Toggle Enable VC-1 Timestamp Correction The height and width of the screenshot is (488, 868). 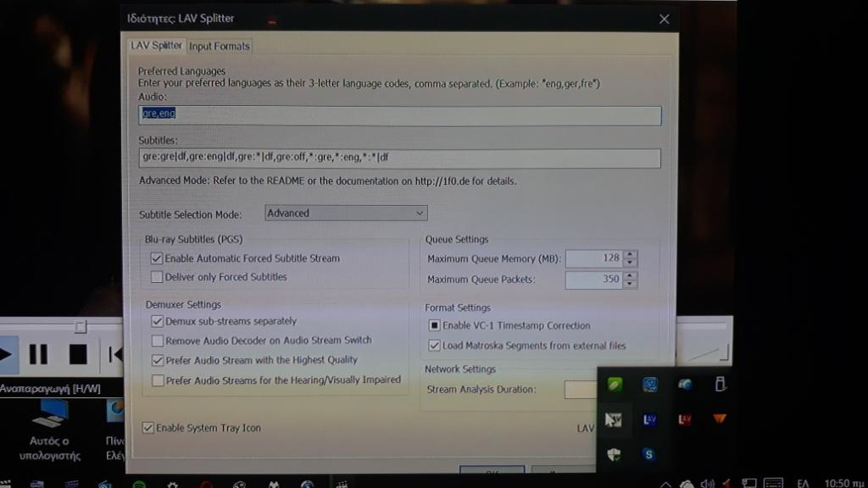(435, 325)
